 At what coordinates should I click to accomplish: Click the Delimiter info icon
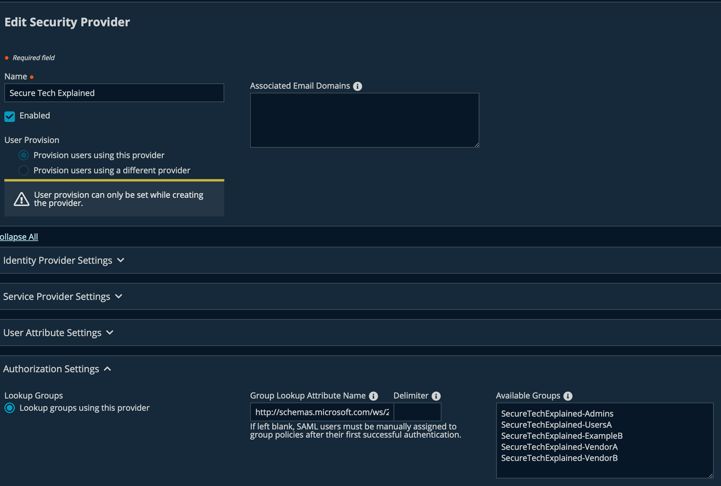tap(436, 396)
